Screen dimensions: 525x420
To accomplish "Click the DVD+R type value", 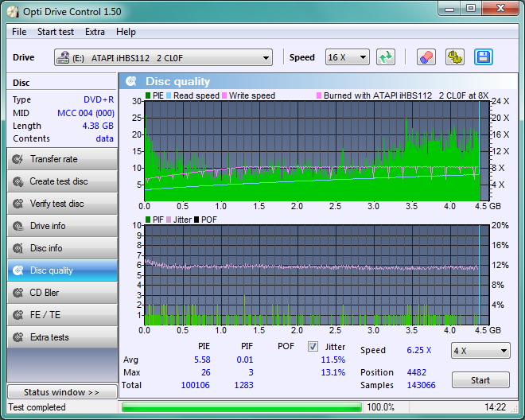I will [x=99, y=99].
